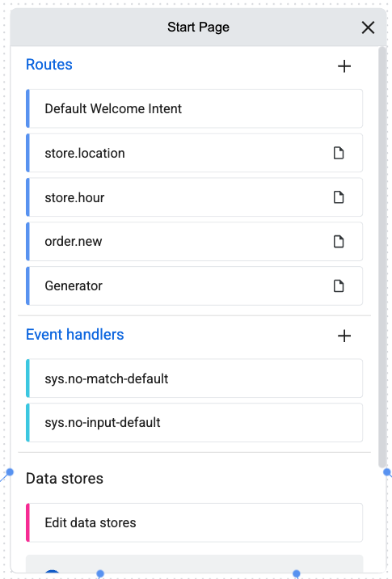Screen dimensions: 392x579
Task: Select the store.hour route
Action: (x=194, y=197)
